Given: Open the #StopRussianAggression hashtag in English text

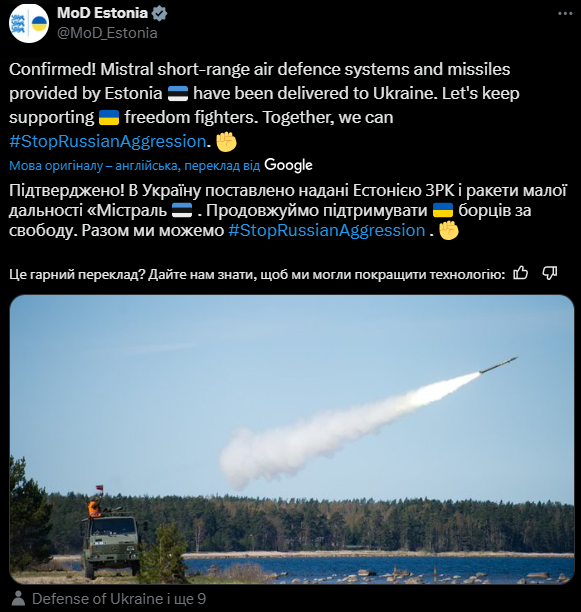Looking at the screenshot, I should [x=107, y=141].
